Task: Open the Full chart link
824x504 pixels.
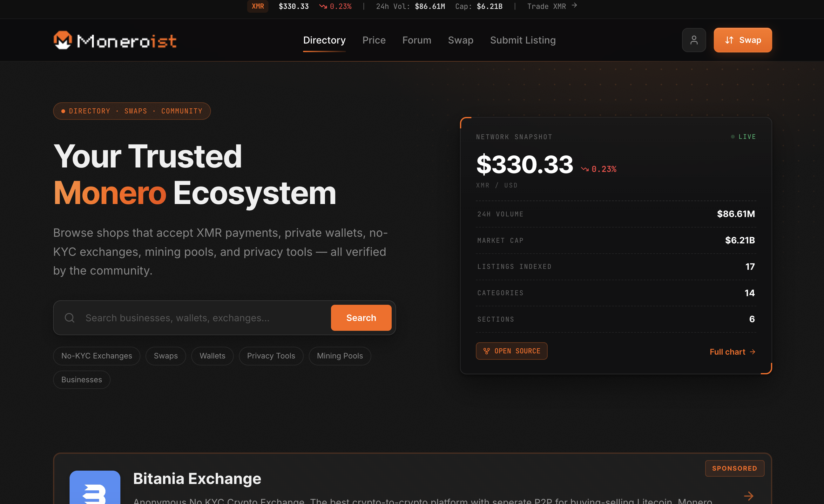Action: pos(733,352)
